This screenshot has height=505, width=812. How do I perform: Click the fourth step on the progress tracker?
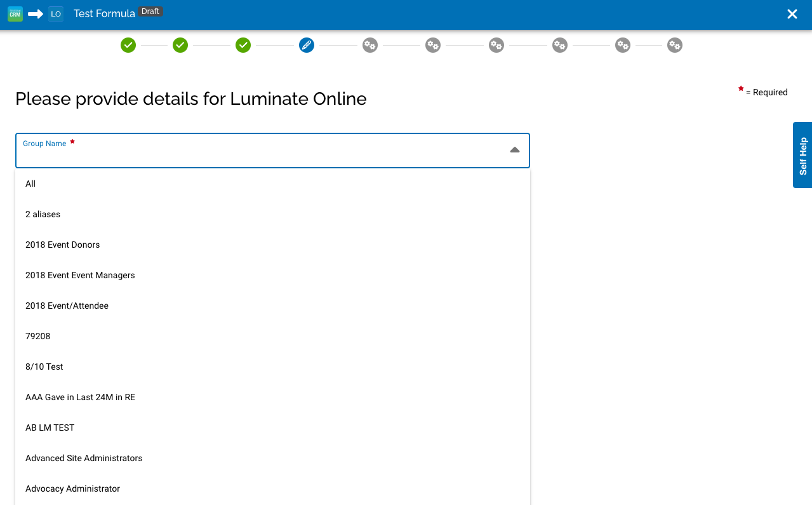pos(306,45)
